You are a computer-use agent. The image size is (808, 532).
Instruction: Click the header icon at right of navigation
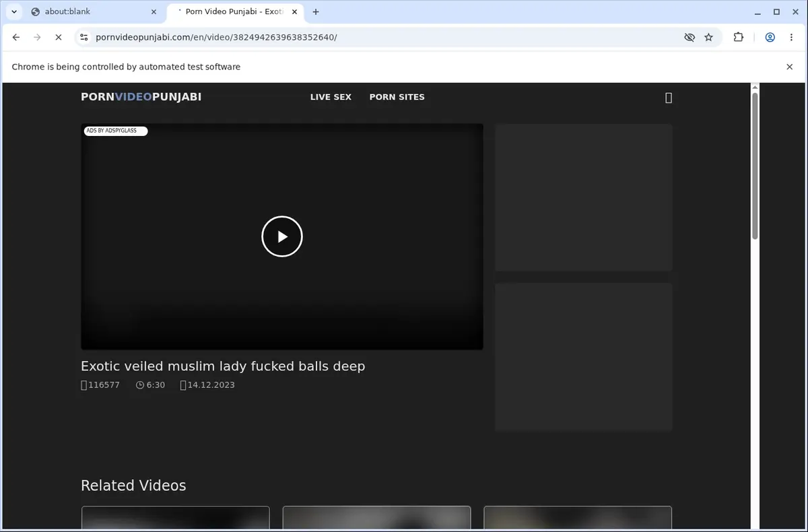[669, 98]
